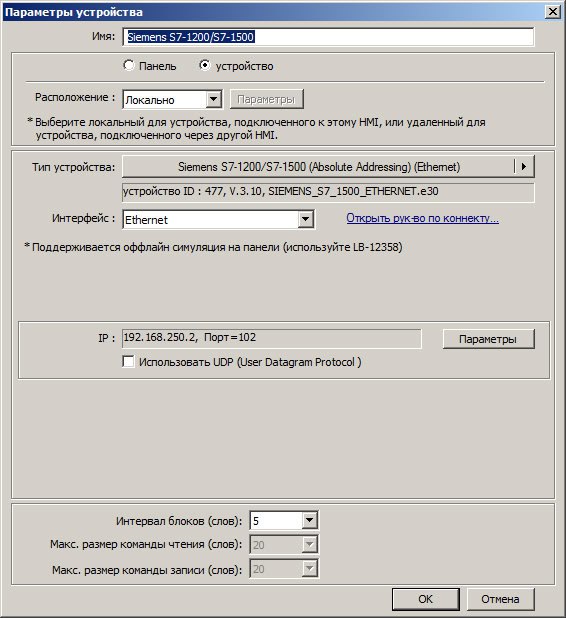Enable Использовать UDP checkbox
The image size is (566, 618).
point(128,361)
